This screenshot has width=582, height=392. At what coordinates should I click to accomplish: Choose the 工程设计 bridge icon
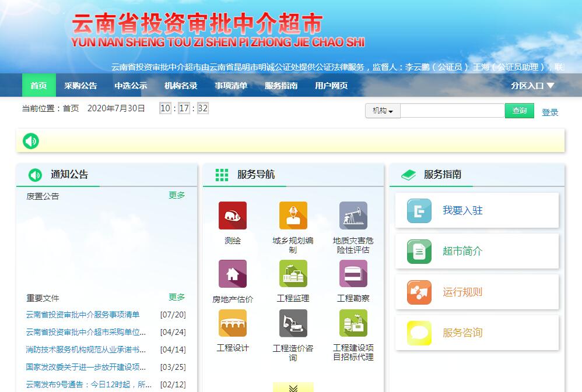coord(233,323)
